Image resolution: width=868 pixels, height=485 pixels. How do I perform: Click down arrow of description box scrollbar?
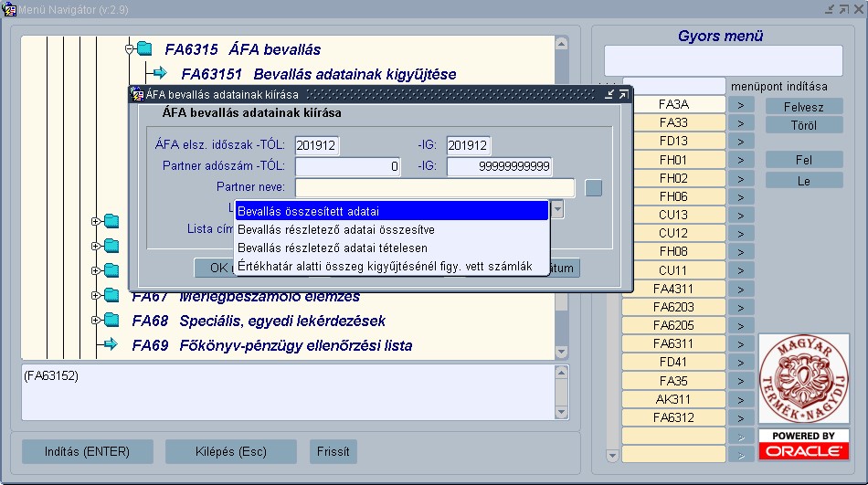561,412
